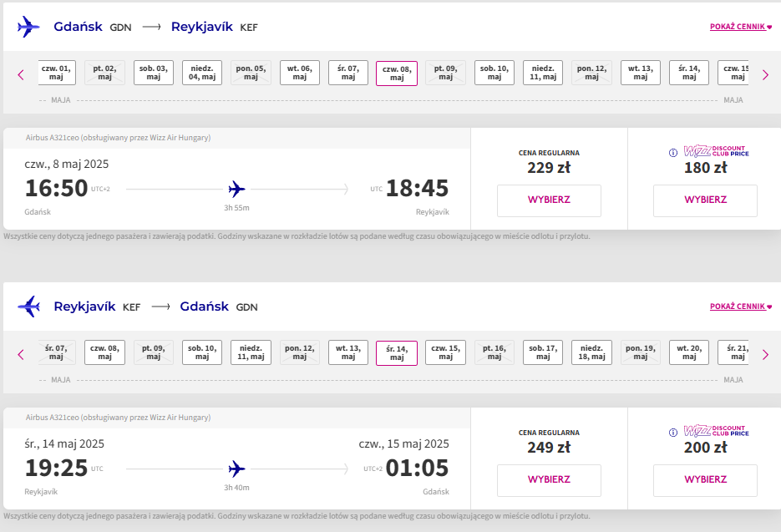Choose Wizz Discount Club 180 zł with Wybierz

[705, 200]
